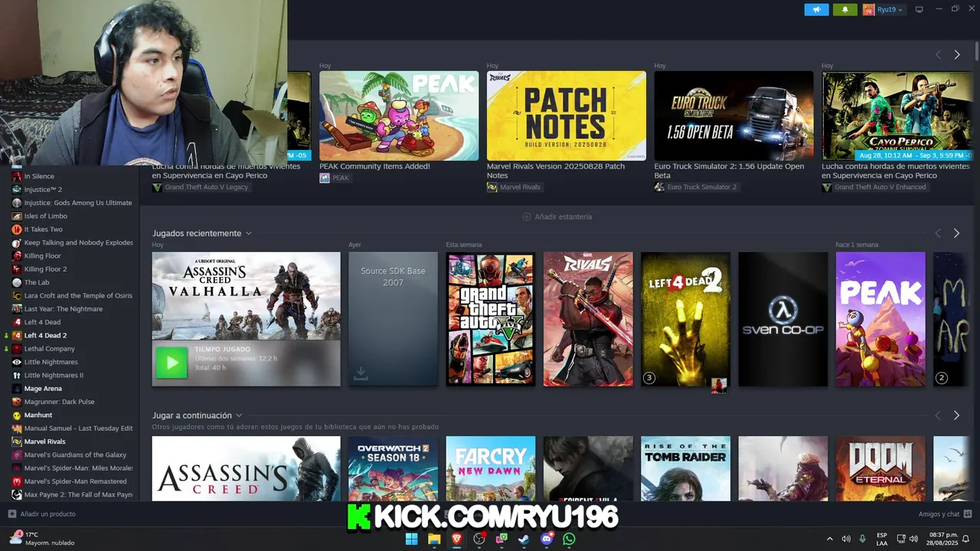Open the PEAK publisher link under news

tap(334, 178)
